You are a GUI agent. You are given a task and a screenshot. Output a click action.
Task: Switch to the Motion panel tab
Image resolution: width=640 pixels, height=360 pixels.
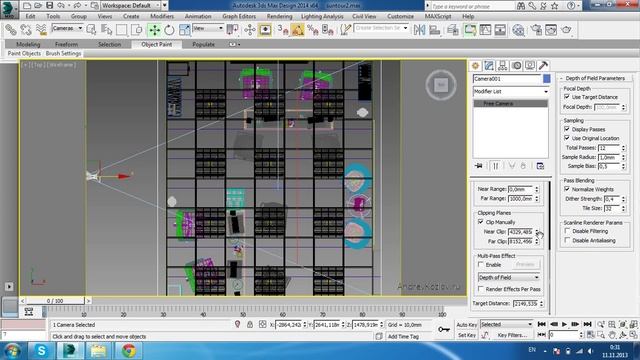pyautogui.click(x=516, y=65)
